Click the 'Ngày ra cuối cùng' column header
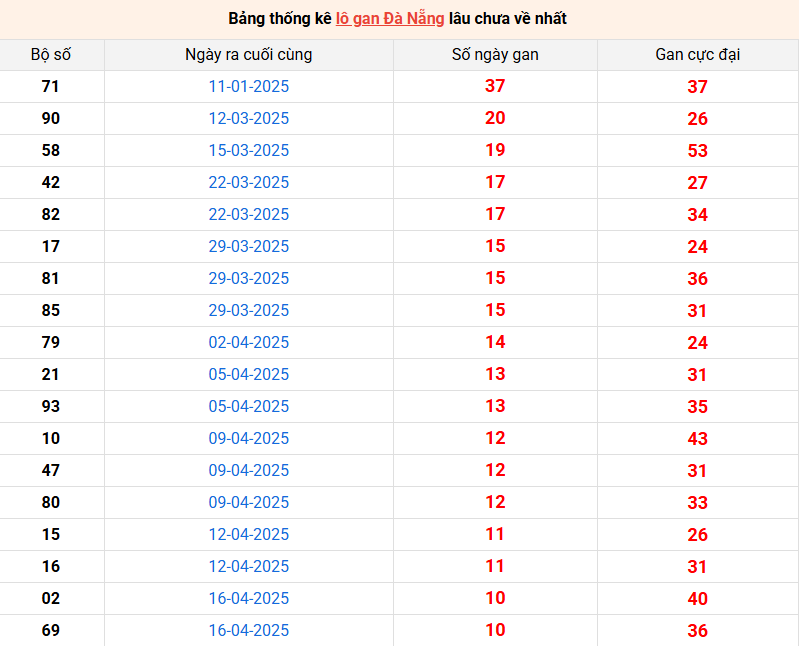The image size is (799, 646). tap(249, 55)
